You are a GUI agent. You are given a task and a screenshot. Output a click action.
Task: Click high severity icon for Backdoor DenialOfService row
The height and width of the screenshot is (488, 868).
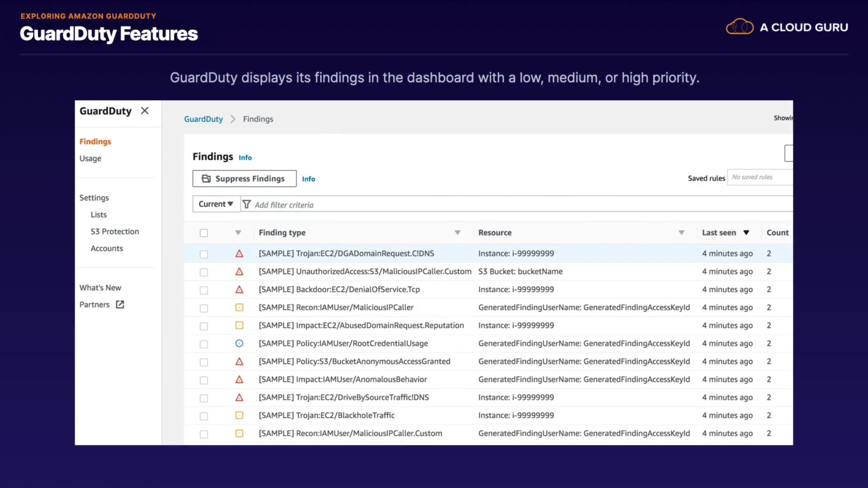(239, 290)
